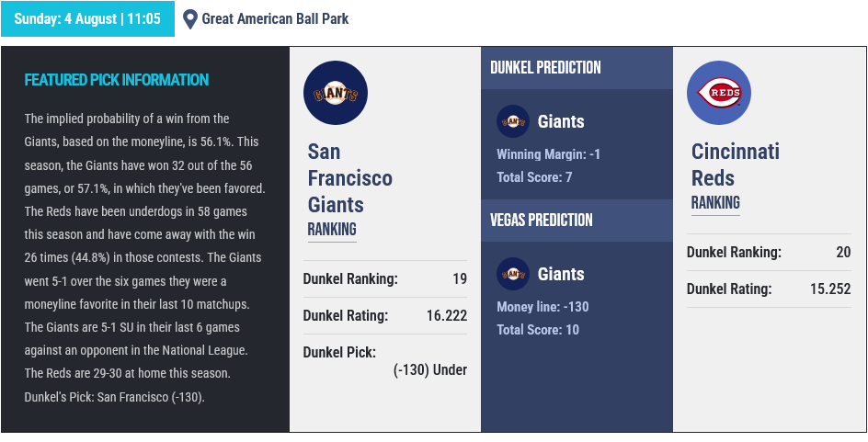The image size is (868, 442).
Task: Click the Money line -130 text
Action: 542,307
